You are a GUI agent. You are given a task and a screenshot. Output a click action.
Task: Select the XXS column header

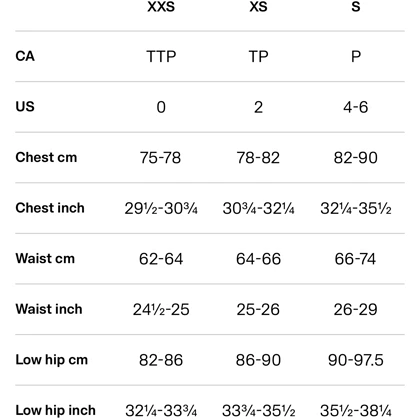tap(161, 7)
